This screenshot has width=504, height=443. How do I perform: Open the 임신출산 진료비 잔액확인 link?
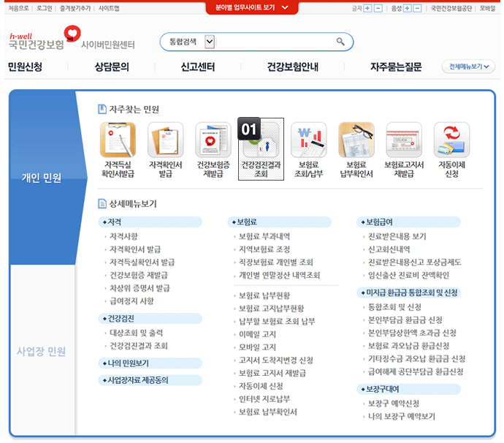[x=408, y=275]
